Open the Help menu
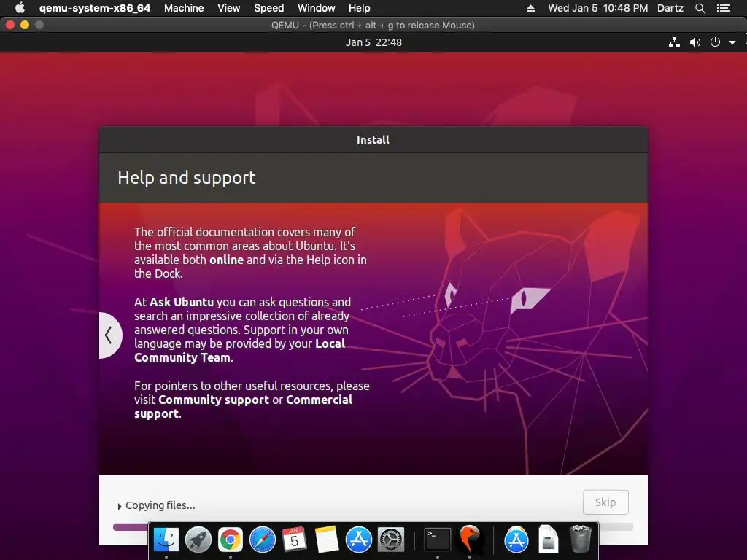 click(359, 8)
